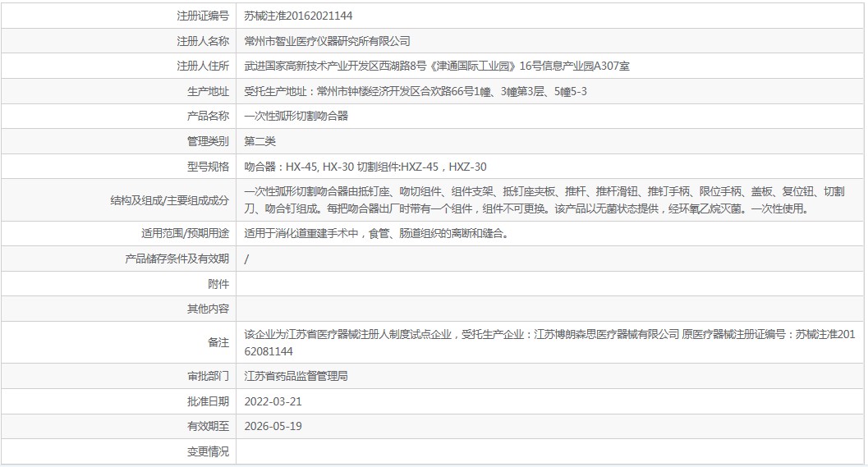This screenshot has height=467, width=868.
Task: Select the structure description starting 一次性弧形切割吻合器由抵钉座
Action: click(x=544, y=199)
